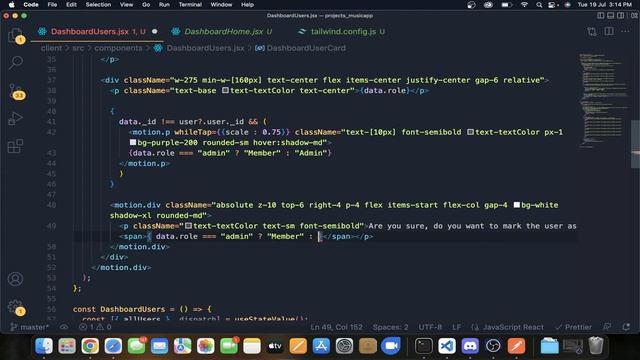Screen dimensions: 640x360
Task: Change file encoding UTF-8
Action: pyautogui.click(x=430, y=327)
